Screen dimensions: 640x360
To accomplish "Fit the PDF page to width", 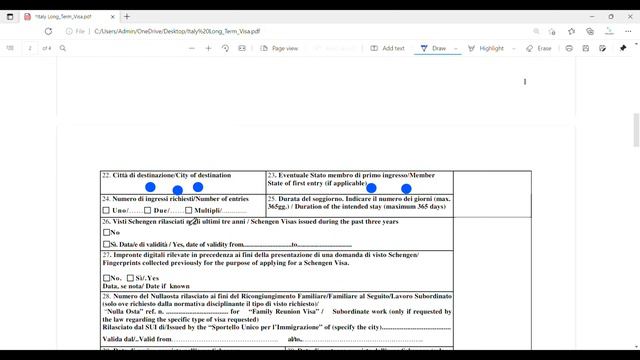I will [x=242, y=48].
